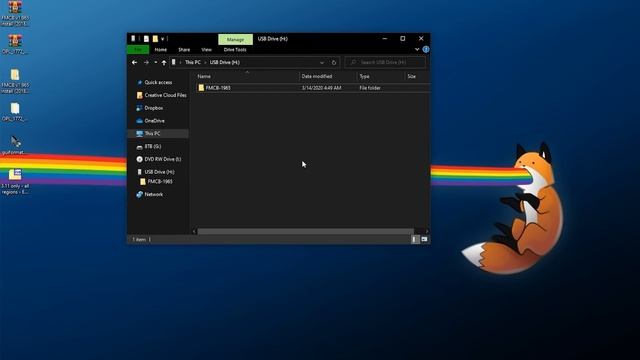The image size is (640, 360).
Task: Go back using the back arrow
Action: coord(135,62)
